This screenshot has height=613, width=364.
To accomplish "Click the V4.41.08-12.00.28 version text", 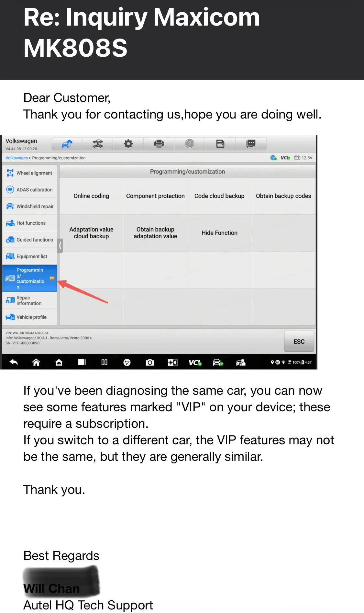I will [21, 149].
